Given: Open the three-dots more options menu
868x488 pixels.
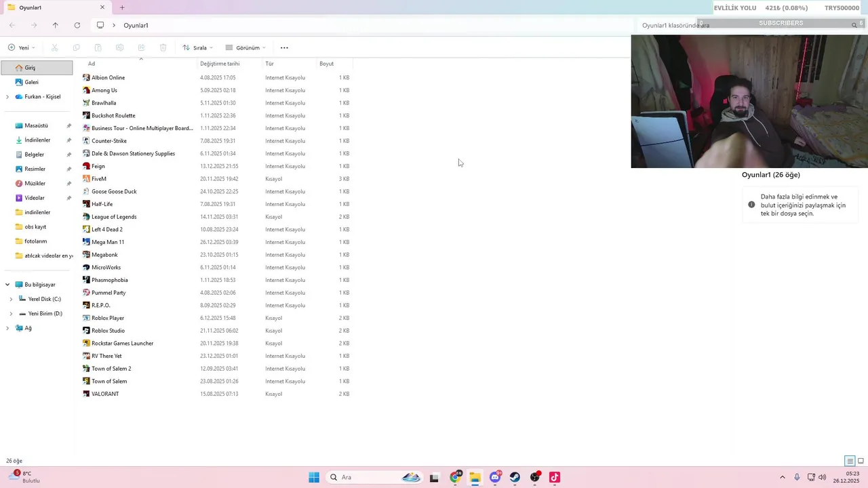Looking at the screenshot, I should [x=284, y=47].
